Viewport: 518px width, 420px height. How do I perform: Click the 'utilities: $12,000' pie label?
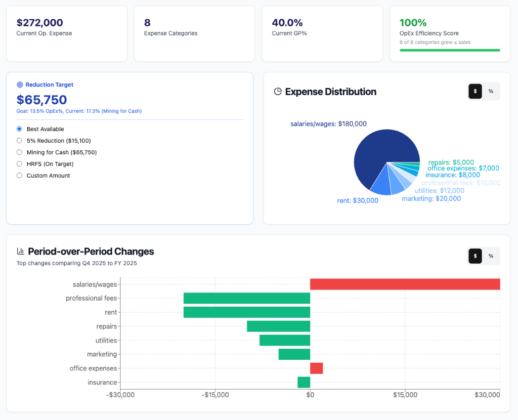[x=440, y=191]
